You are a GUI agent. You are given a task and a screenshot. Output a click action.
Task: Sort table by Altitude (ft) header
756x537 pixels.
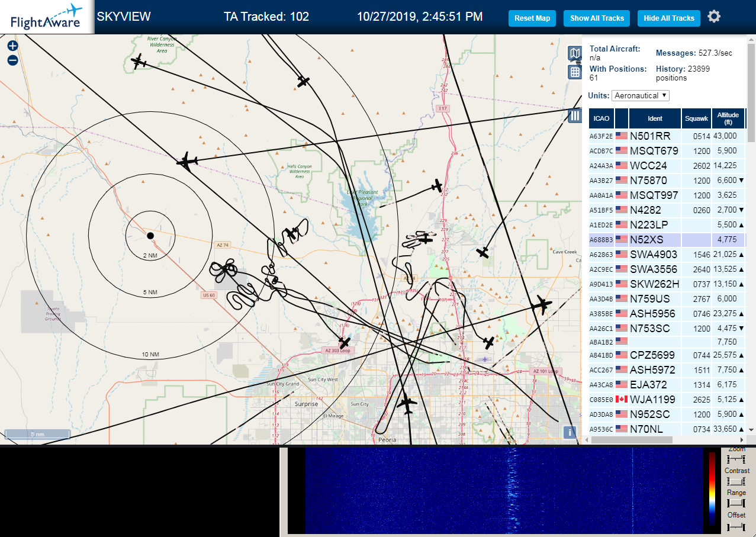point(728,118)
